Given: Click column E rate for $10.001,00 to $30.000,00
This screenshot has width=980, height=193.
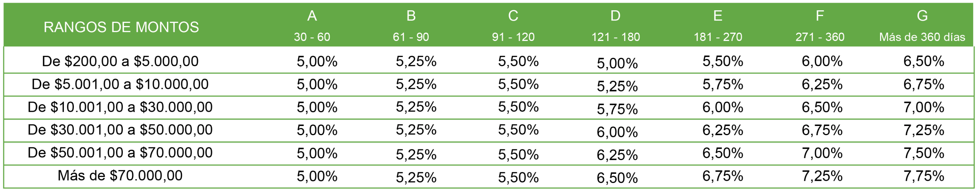Looking at the screenshot, I should pyautogui.click(x=723, y=107).
